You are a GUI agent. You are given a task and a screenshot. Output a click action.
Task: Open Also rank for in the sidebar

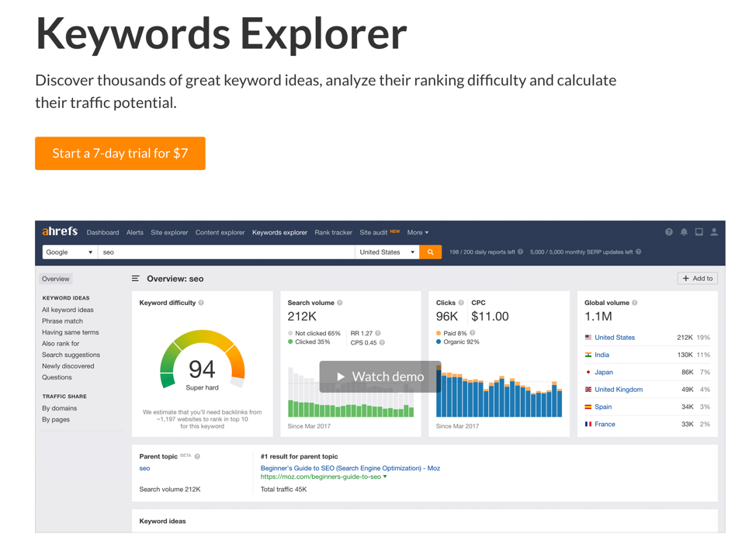pos(61,344)
